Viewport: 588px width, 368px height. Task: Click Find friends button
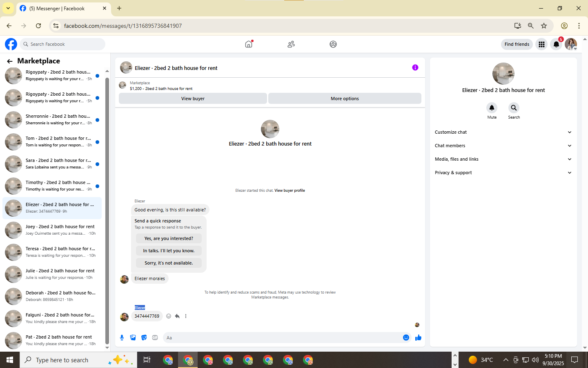[517, 44]
